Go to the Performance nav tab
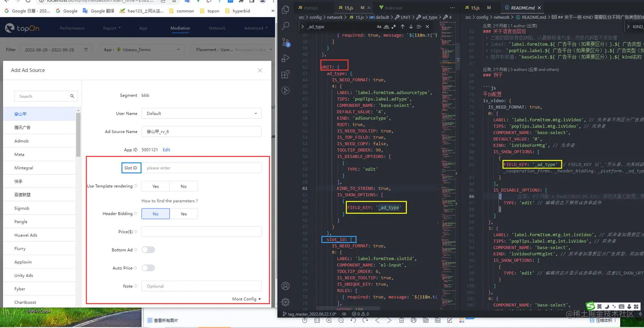This screenshot has width=644, height=328. (x=72, y=28)
